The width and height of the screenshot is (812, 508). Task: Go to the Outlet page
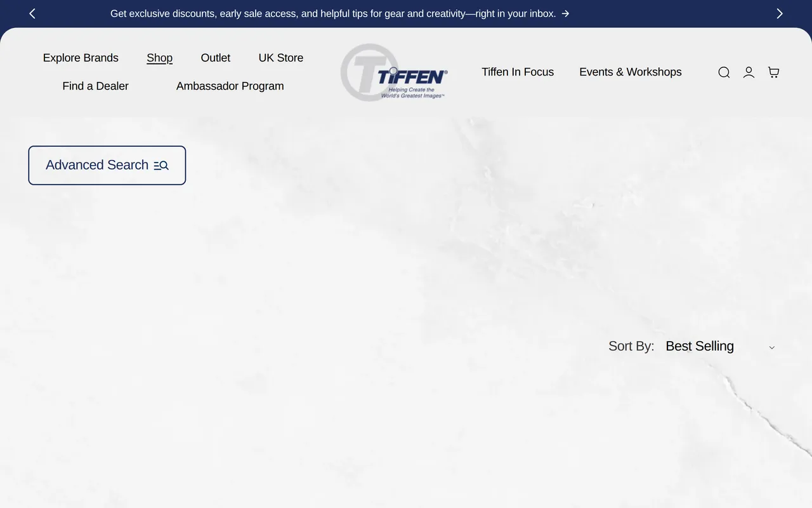[x=216, y=58]
